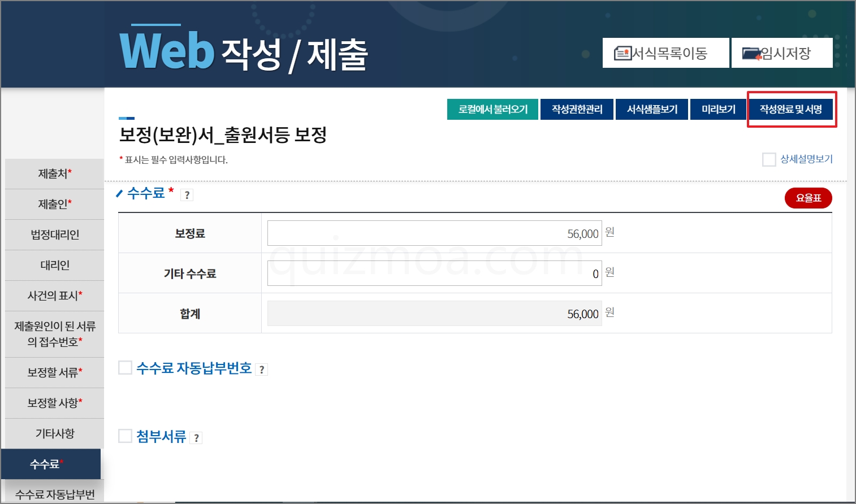Enable the 수수료 자동납부번호 checkbox

coord(125,368)
